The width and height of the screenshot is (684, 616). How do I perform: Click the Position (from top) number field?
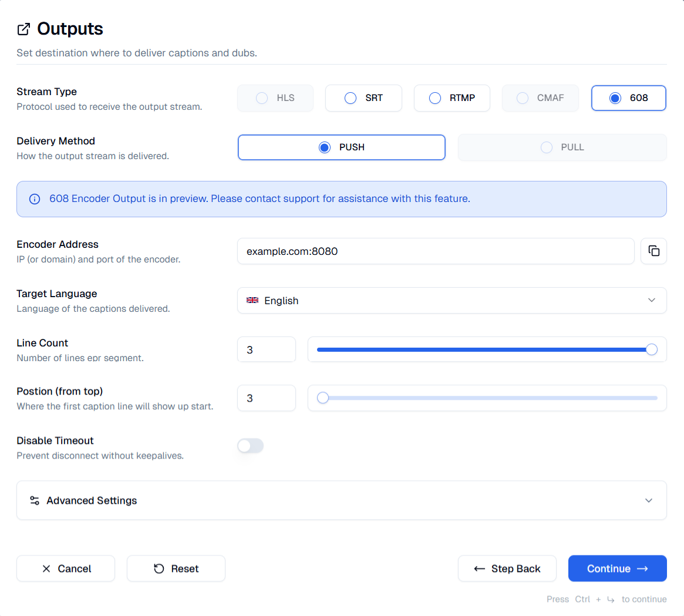click(x=267, y=398)
